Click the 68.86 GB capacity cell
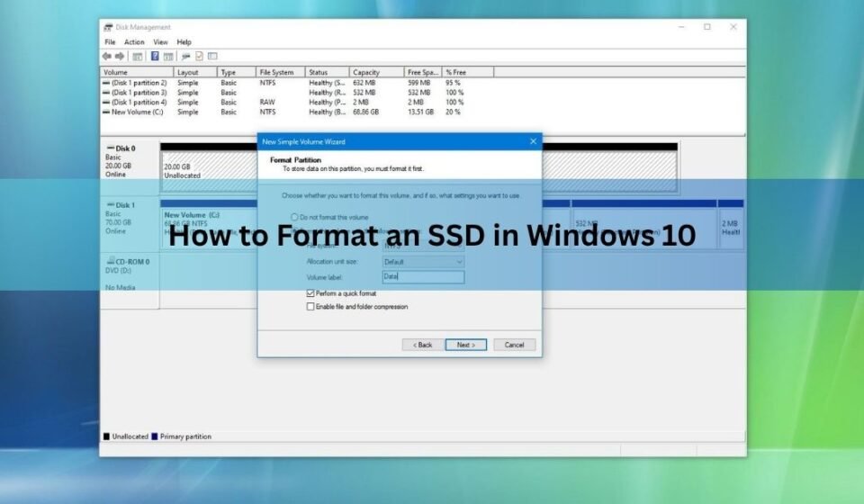864x504 pixels. (x=366, y=112)
